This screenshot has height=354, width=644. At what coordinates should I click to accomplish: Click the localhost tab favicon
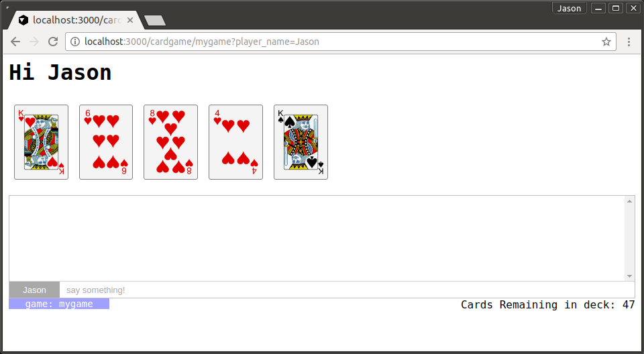[x=23, y=20]
